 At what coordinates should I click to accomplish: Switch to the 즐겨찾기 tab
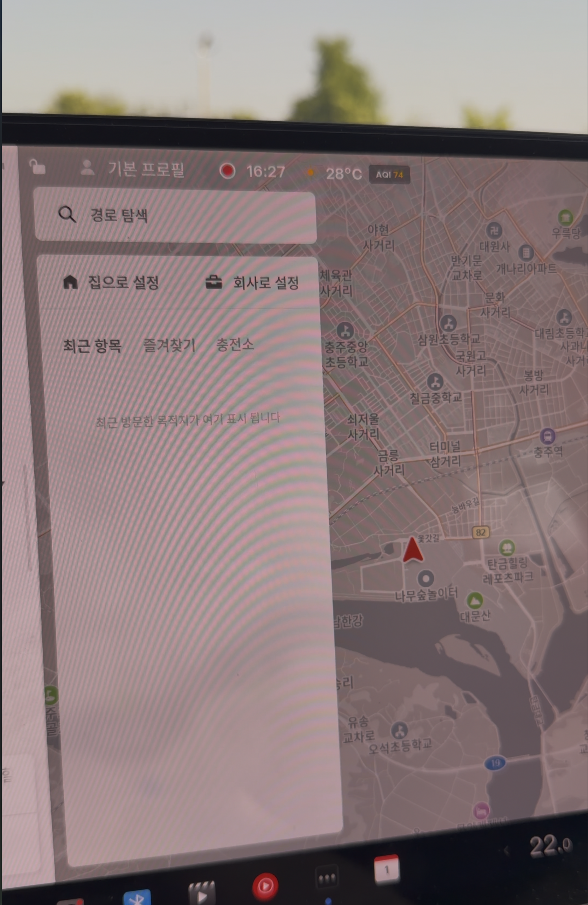[169, 345]
